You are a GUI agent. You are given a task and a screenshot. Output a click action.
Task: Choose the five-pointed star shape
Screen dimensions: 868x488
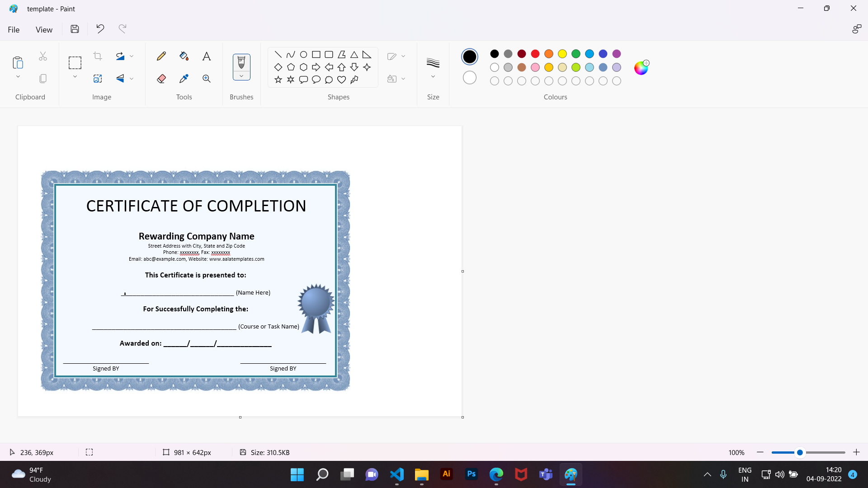[277, 80]
